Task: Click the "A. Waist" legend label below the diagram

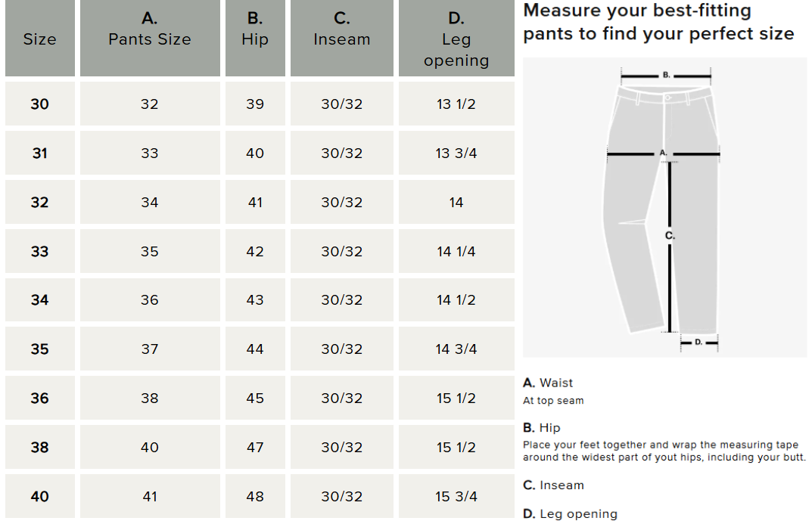Action: point(548,383)
